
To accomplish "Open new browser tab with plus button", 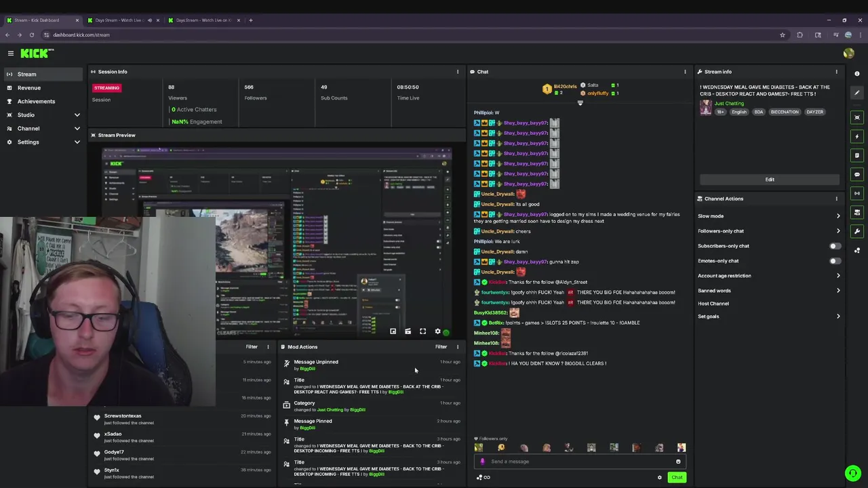I will [x=250, y=20].
